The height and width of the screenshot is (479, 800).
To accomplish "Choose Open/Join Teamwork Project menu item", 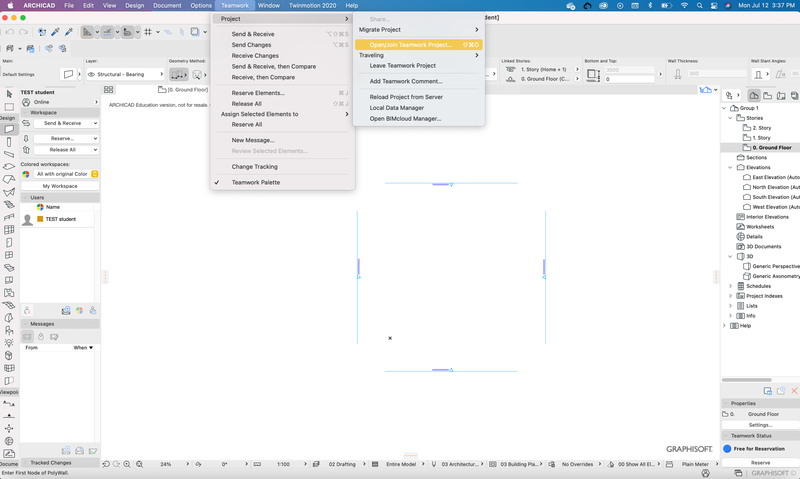I will pyautogui.click(x=418, y=45).
